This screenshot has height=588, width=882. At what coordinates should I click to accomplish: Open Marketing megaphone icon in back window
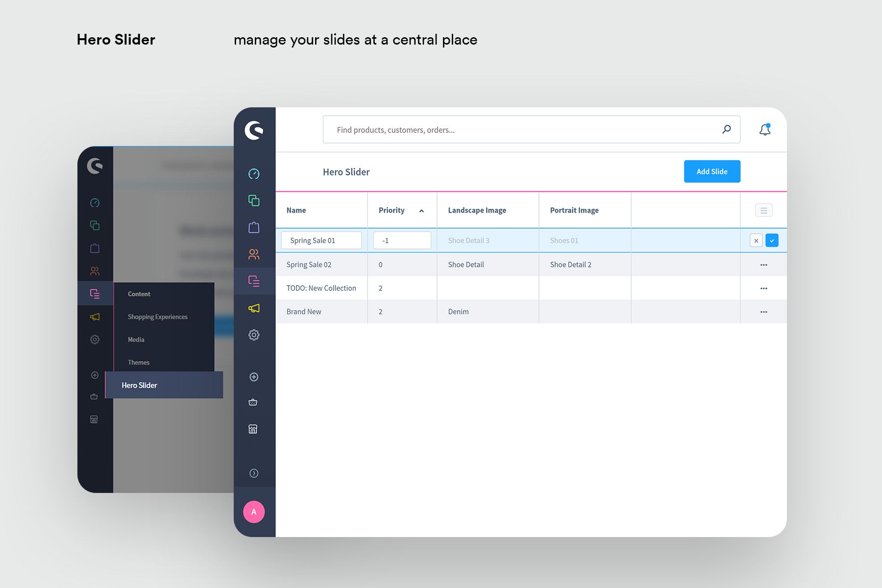(95, 317)
